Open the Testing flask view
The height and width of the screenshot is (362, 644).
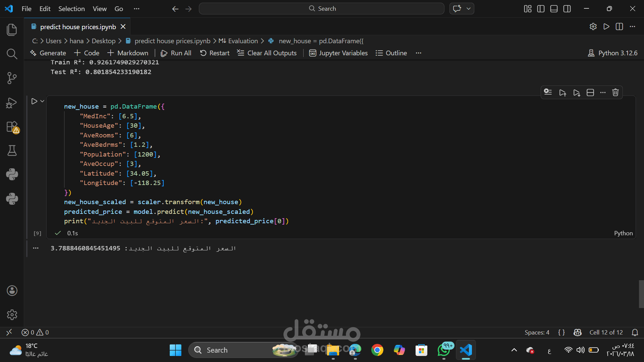click(12, 150)
